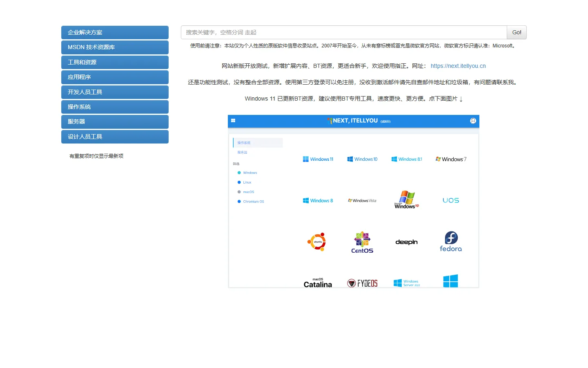Click the UOS logo in preview
The height and width of the screenshot is (368, 588).
[x=451, y=200]
